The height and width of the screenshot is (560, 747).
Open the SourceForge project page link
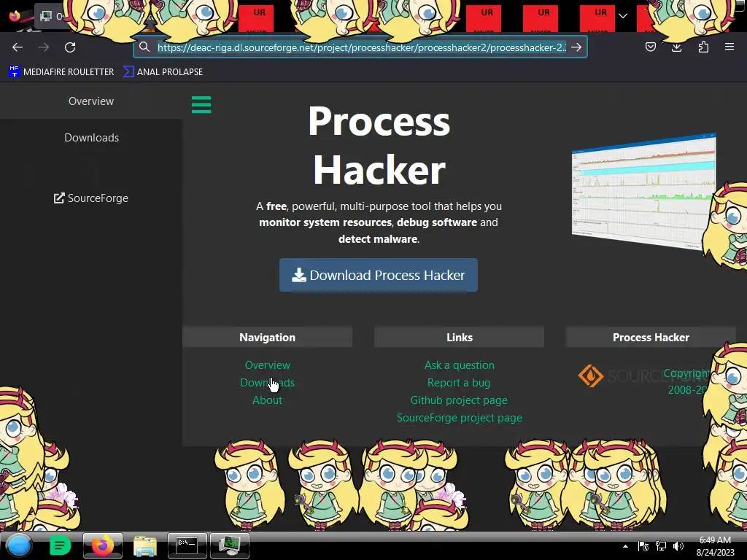pos(460,418)
